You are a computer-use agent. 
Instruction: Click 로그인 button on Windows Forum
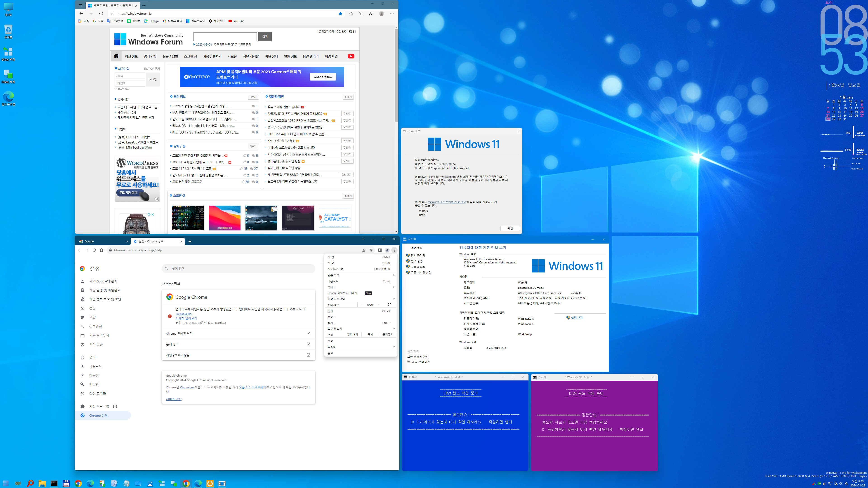153,80
